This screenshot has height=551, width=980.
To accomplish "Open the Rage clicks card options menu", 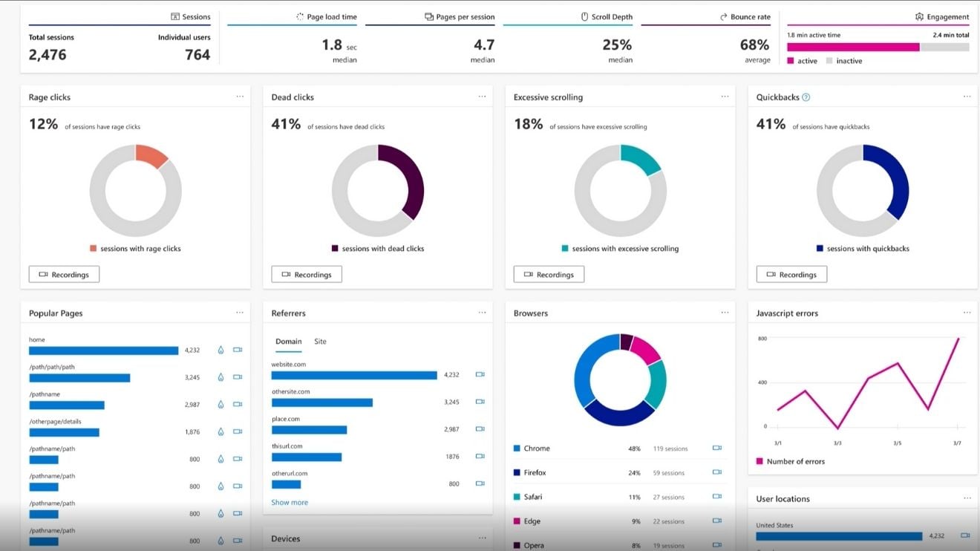I will point(240,97).
